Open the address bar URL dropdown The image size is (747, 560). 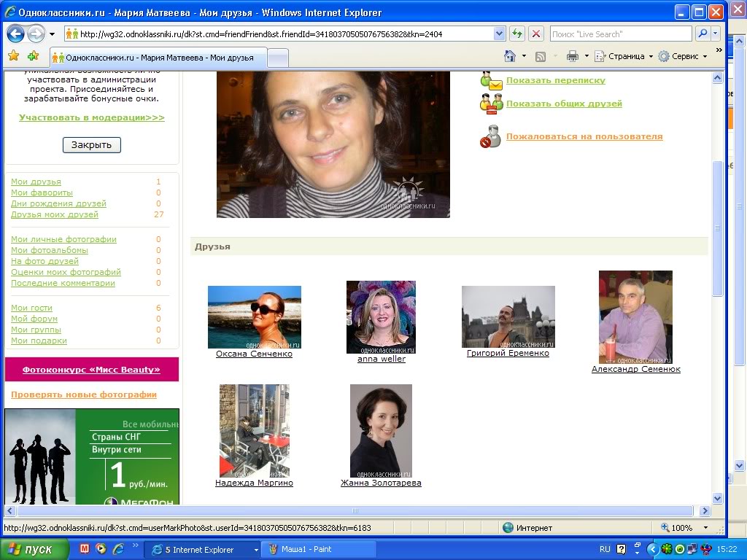tap(499, 34)
